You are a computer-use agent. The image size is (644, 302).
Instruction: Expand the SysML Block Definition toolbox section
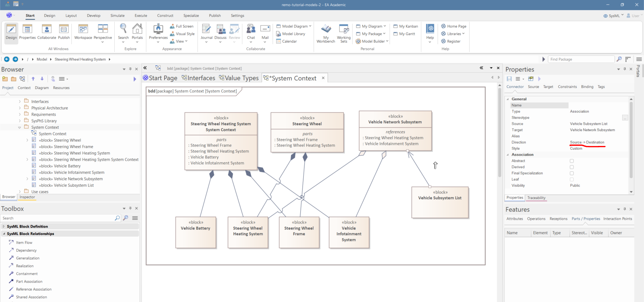coord(4,226)
